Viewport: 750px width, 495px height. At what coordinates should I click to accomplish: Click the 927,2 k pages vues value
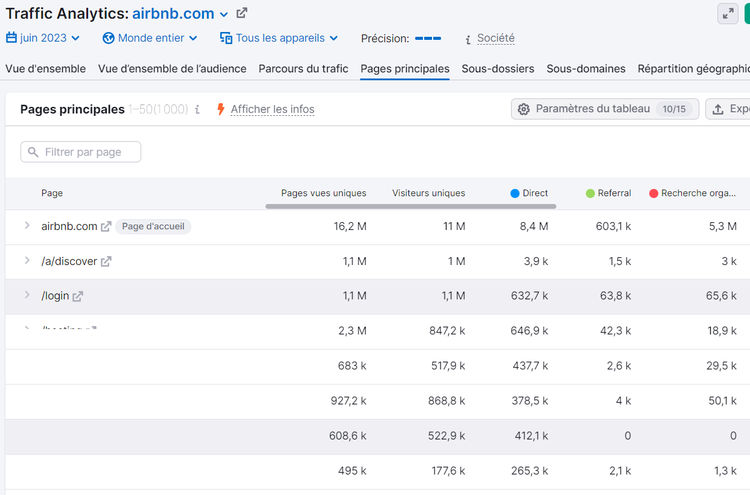pyautogui.click(x=349, y=401)
